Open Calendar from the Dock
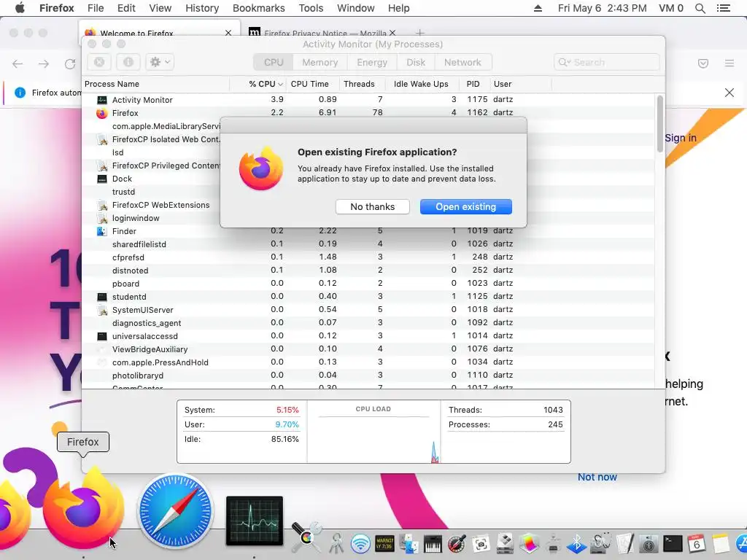This screenshot has height=560, width=747. pos(697,543)
